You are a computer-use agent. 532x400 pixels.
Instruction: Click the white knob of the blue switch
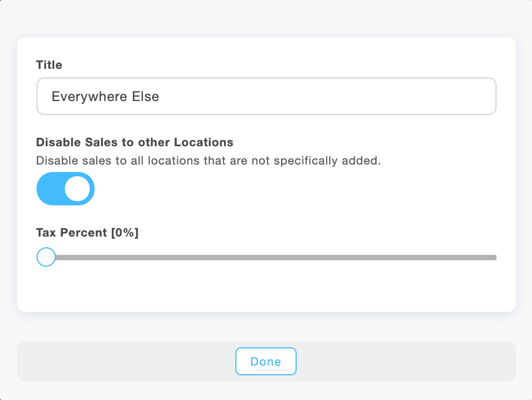(77, 189)
